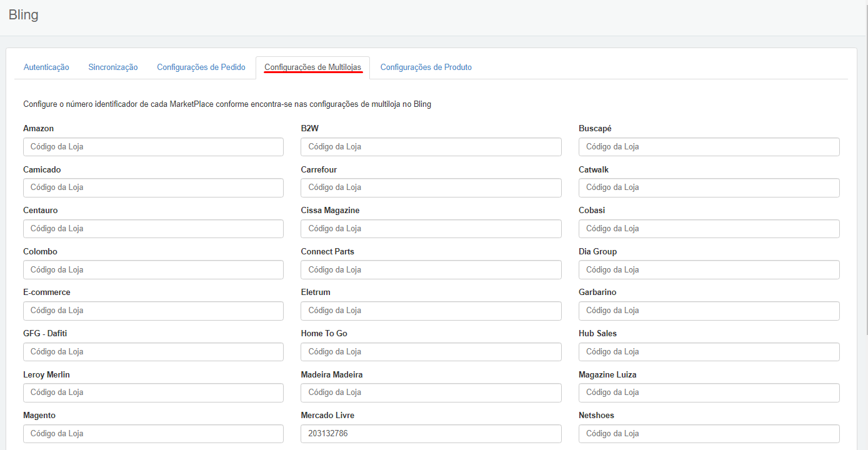Screen dimensions: 868x450
Task: Focus the Eletrum store code field
Action: pyautogui.click(x=431, y=311)
